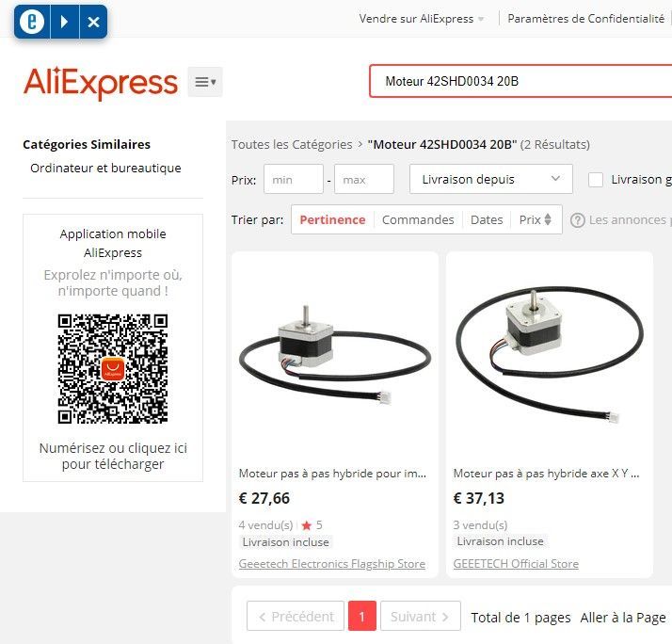Click the AliExpress app QR code
This screenshot has width=672, height=644.
(x=113, y=369)
